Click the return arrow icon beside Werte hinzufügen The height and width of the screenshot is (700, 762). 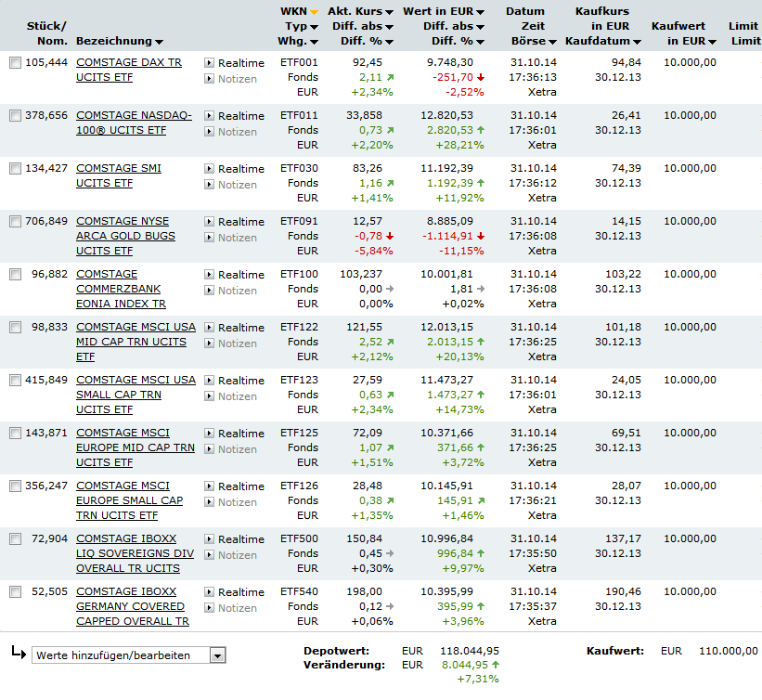pyautogui.click(x=19, y=653)
